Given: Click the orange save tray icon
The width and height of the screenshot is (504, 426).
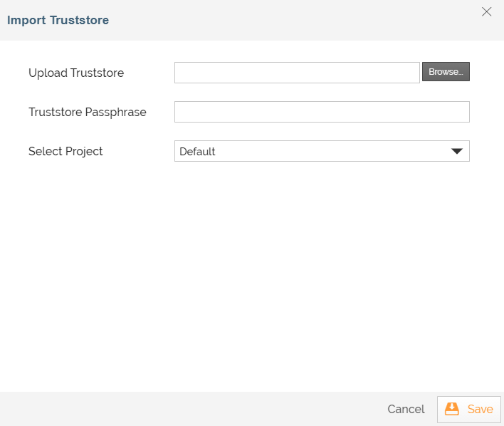Looking at the screenshot, I should click(451, 409).
